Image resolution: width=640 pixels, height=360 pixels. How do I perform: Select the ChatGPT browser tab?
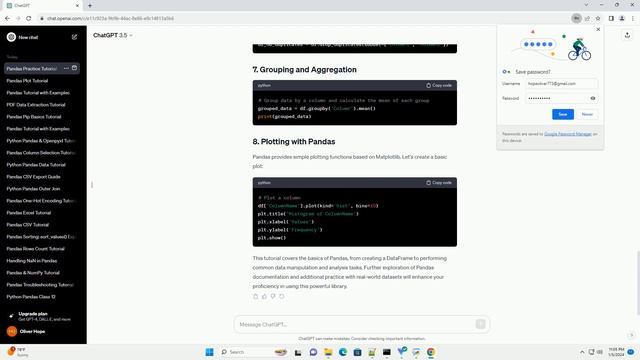coord(43,6)
